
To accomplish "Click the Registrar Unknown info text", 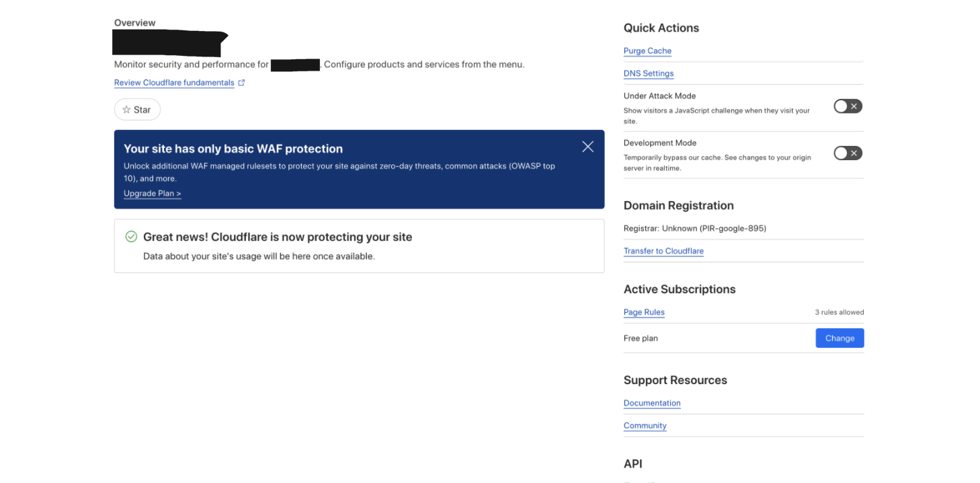I will (694, 229).
